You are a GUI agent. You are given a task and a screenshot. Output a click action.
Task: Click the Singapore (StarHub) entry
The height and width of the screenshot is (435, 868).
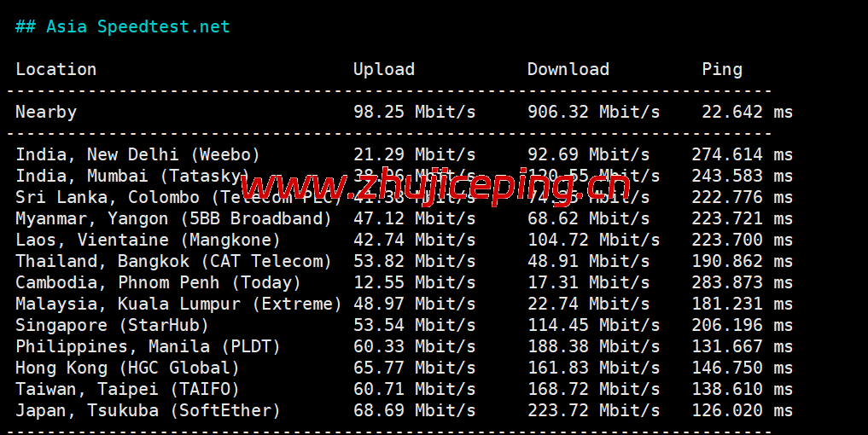coord(112,325)
